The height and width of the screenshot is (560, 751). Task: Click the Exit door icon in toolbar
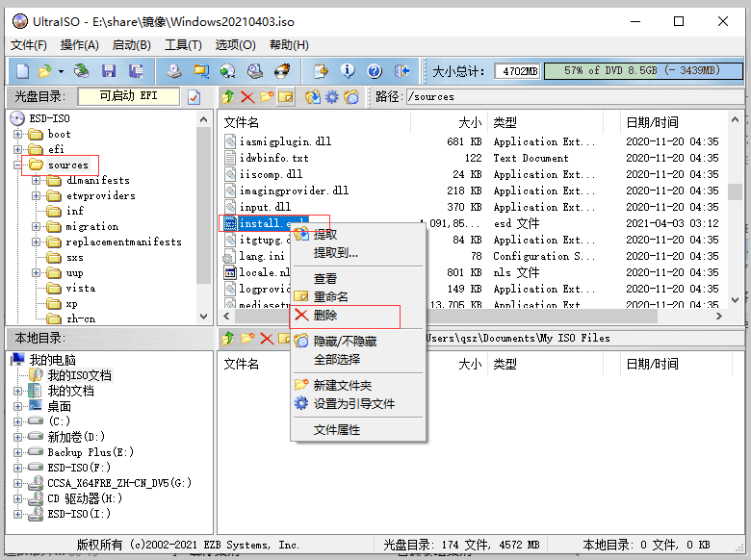tap(401, 71)
